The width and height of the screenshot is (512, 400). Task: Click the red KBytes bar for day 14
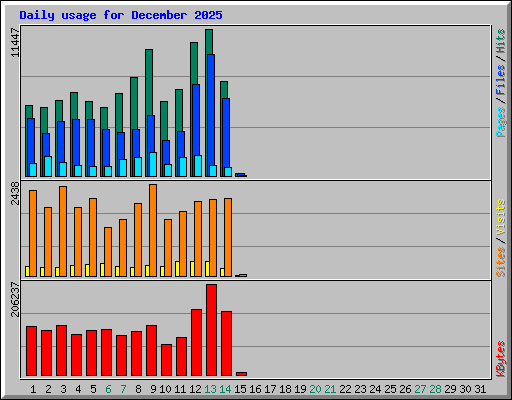(x=226, y=344)
